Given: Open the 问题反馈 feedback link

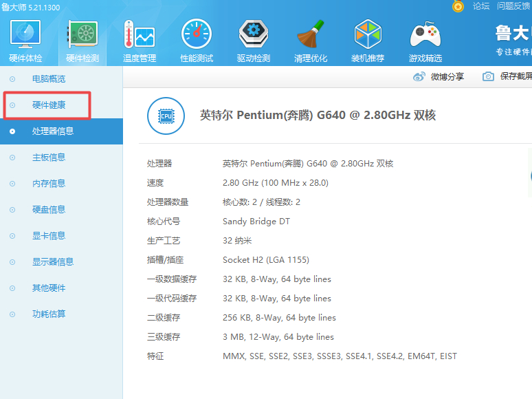Looking at the screenshot, I should (514, 6).
